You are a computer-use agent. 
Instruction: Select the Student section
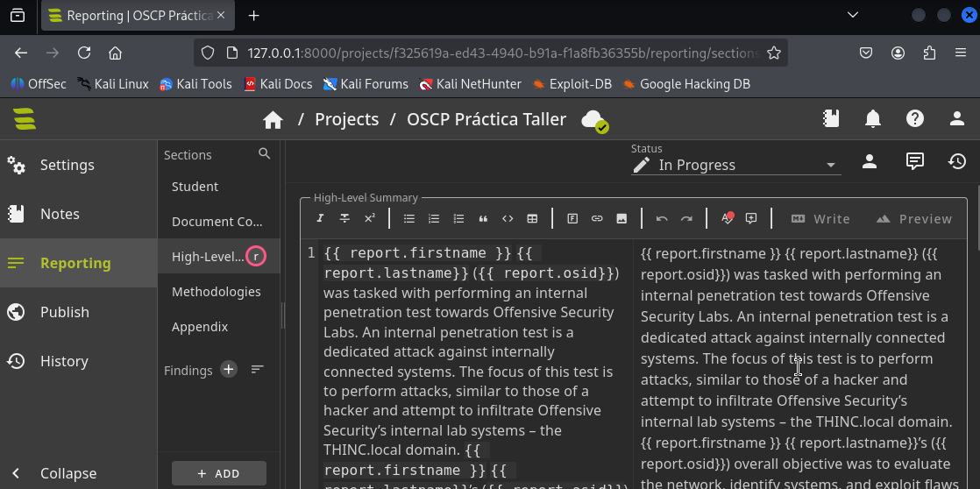[219, 186]
